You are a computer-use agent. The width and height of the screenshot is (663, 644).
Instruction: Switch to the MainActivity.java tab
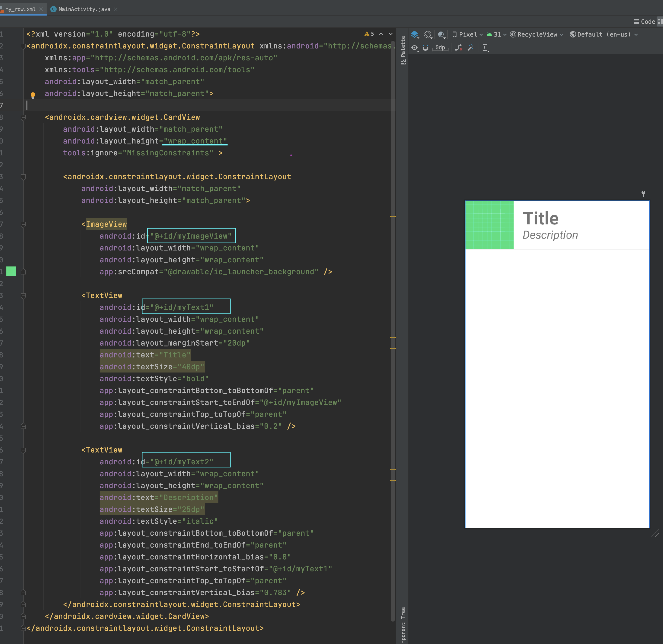point(84,9)
